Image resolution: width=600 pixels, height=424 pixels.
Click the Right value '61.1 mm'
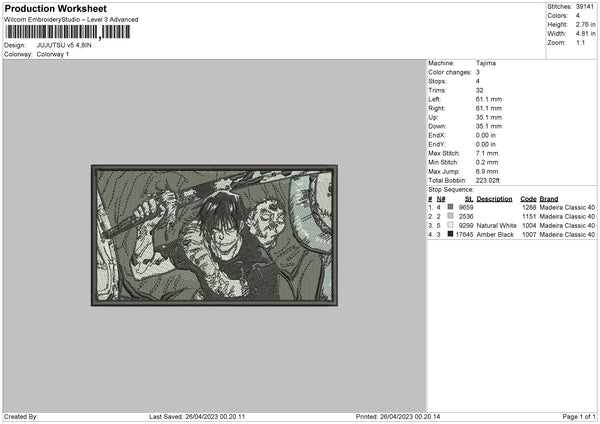[x=489, y=108]
